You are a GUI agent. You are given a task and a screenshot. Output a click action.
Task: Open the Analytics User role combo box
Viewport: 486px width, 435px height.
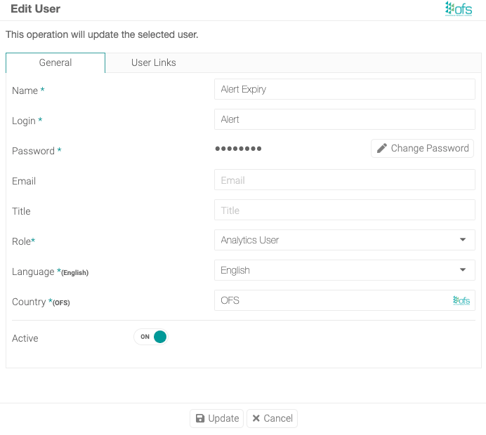[345, 240]
